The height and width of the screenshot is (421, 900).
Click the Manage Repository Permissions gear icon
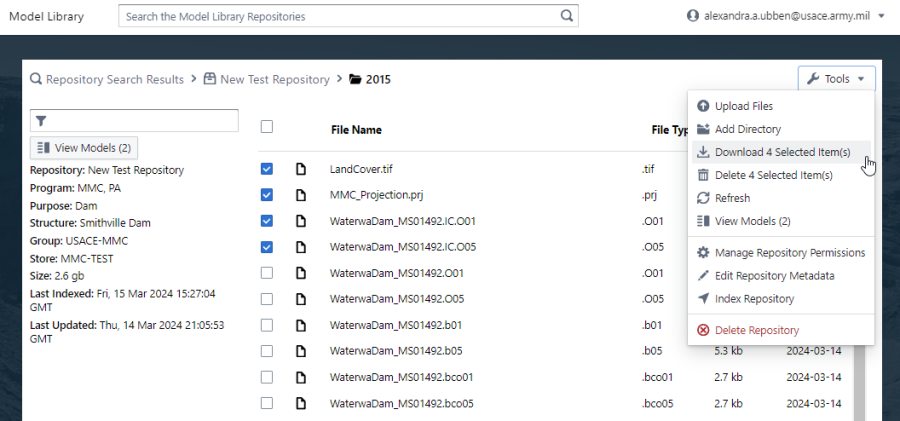[x=703, y=253]
